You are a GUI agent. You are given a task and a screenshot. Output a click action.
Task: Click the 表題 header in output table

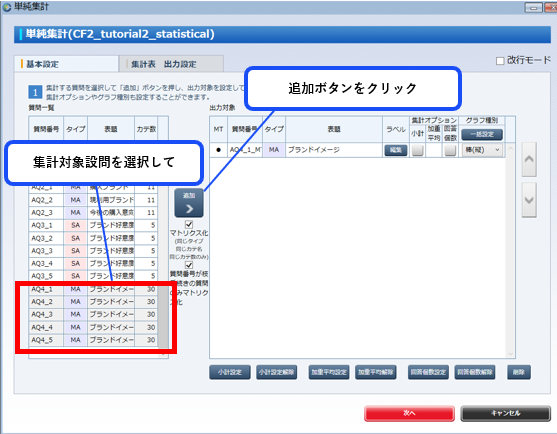pyautogui.click(x=334, y=129)
